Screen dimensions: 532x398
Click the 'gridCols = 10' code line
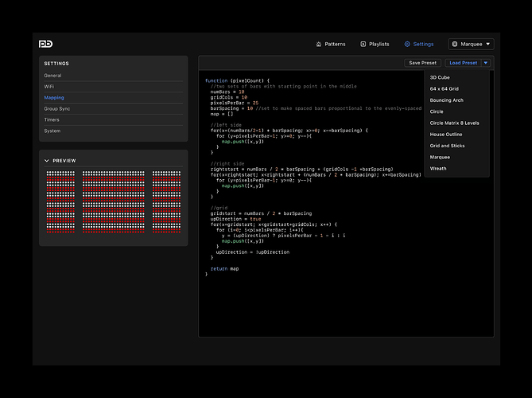point(229,97)
